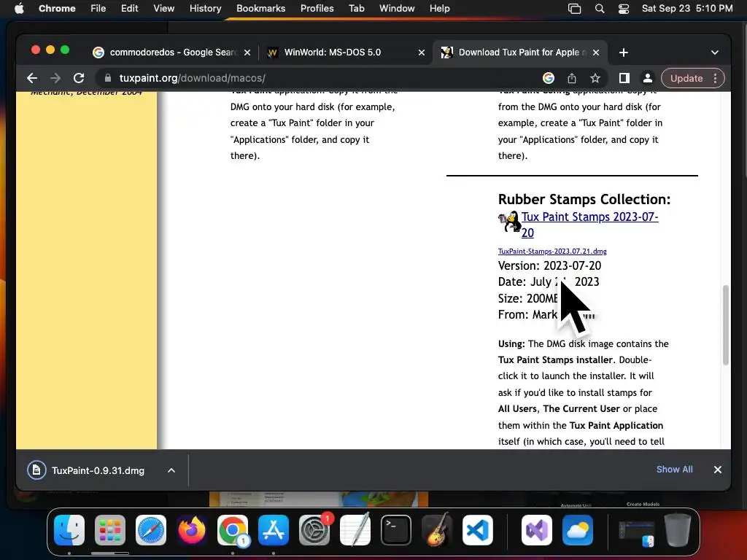Viewport: 747px width, 560px height.
Task: Close the downloads bar
Action: click(x=718, y=470)
